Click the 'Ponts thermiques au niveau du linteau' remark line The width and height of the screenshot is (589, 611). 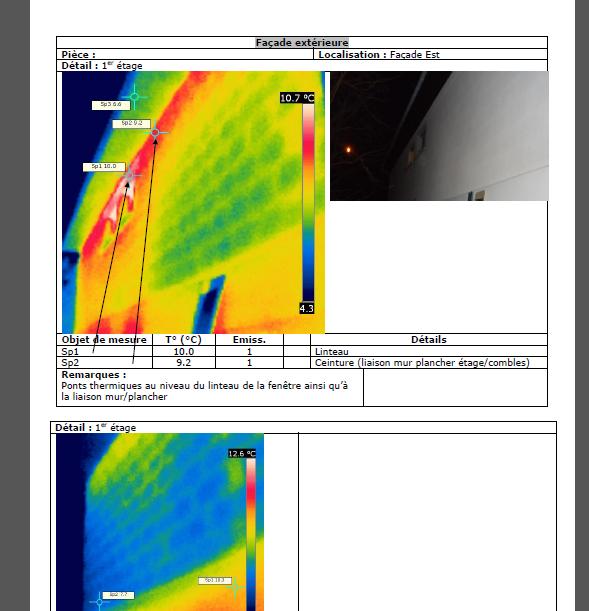tap(205, 386)
